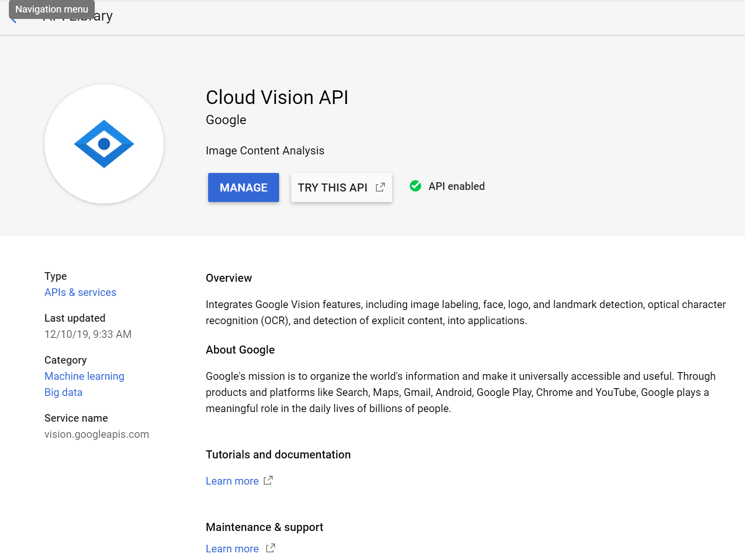Click the service name vision.googleapis.com
The width and height of the screenshot is (745, 560).
[x=97, y=434]
